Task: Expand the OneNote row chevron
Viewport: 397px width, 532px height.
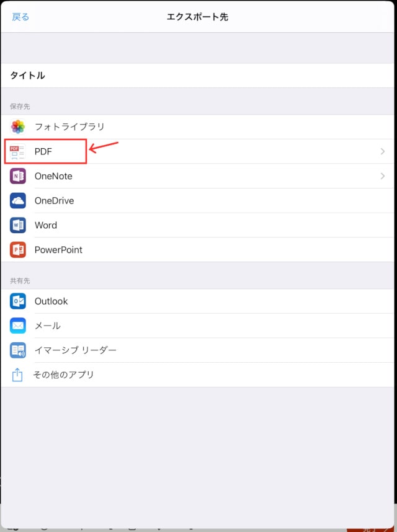Action: click(382, 175)
